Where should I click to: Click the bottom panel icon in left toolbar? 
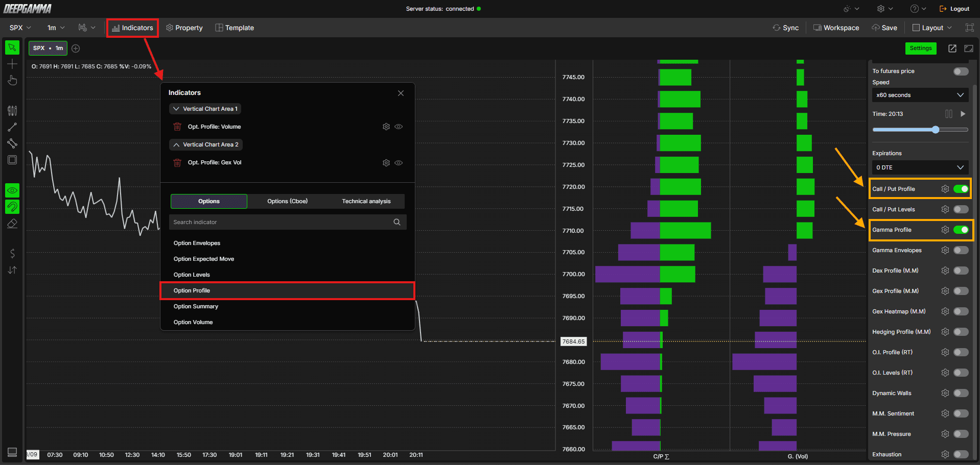pos(12,452)
